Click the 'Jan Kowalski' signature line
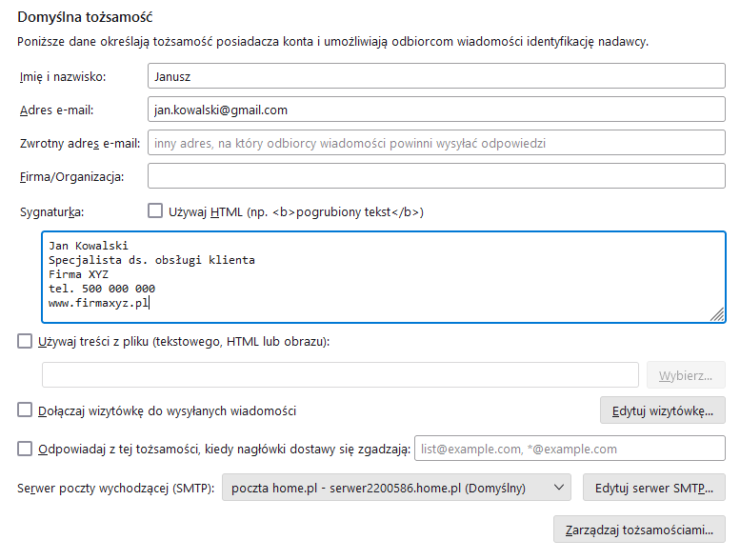The image size is (740, 560). click(89, 246)
